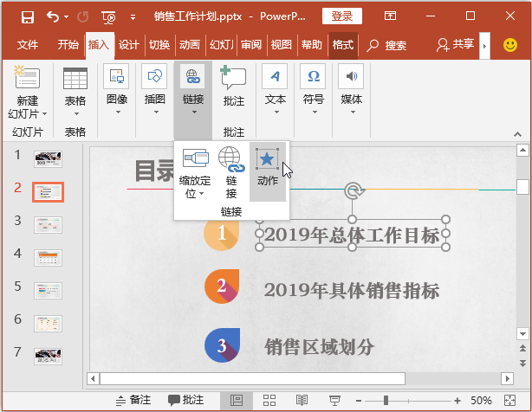Viewport: 532px width, 412px height.
Task: Click the 搜索 search box
Action: tap(386, 45)
